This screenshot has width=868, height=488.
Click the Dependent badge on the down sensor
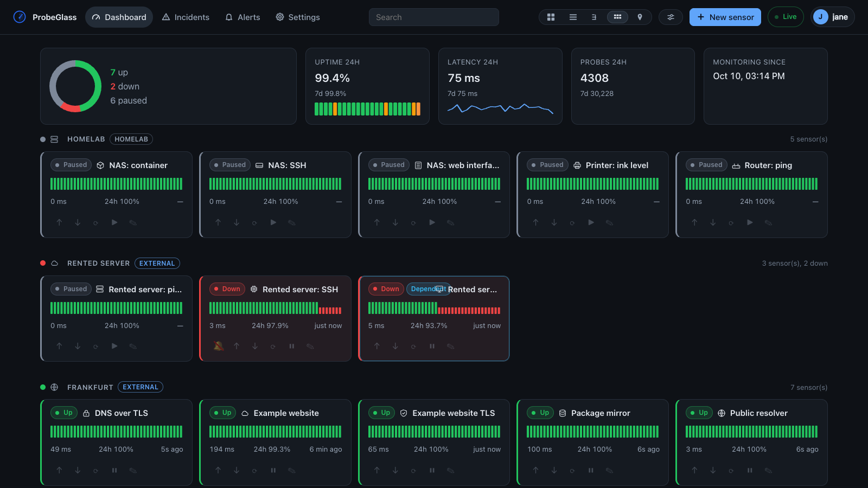pos(428,289)
